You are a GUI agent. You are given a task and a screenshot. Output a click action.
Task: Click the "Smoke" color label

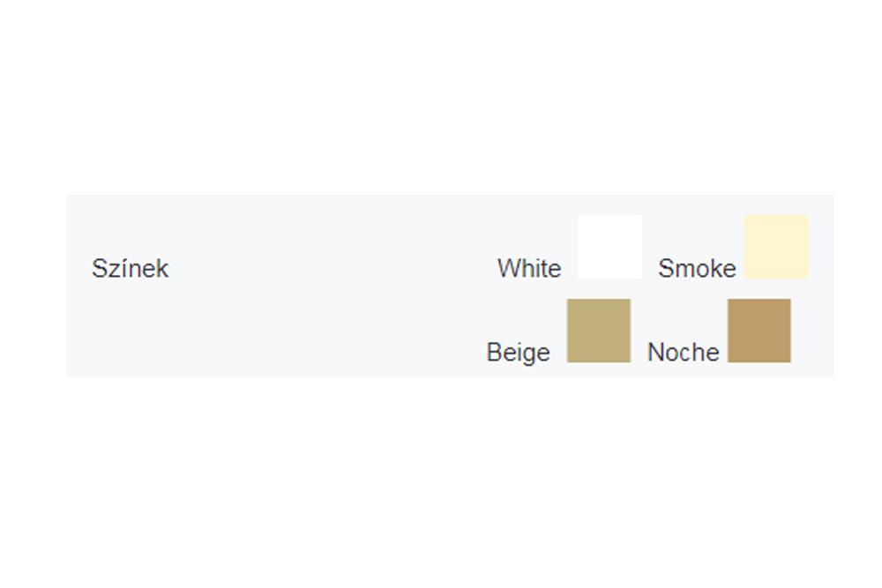click(697, 269)
